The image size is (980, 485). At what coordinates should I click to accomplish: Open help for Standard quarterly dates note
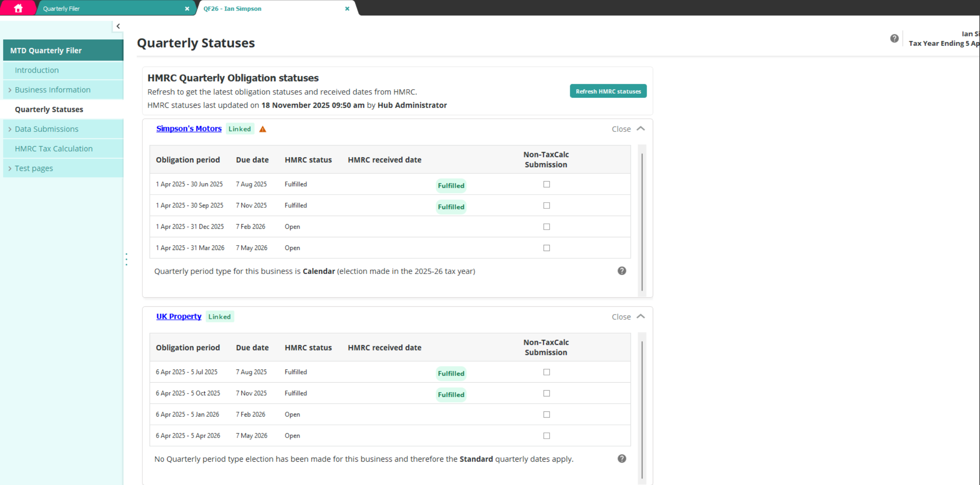622,458
